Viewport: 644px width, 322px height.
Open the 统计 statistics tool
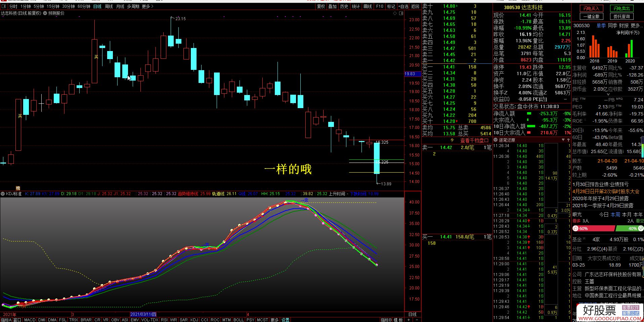[x=356, y=6]
